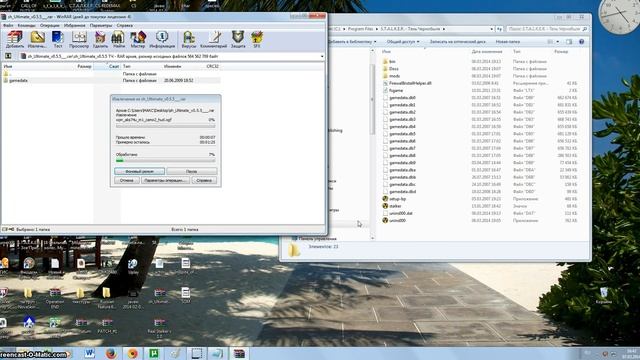Image resolution: width=640 pixels, height=360 pixels.
Task: Click the Отмена (Cancel) button in extraction dialog
Action: click(127, 180)
